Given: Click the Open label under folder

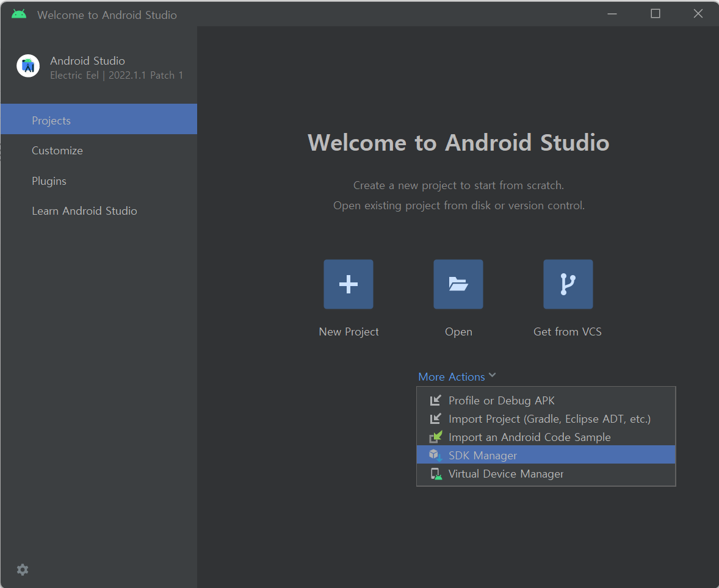Looking at the screenshot, I should click(458, 332).
